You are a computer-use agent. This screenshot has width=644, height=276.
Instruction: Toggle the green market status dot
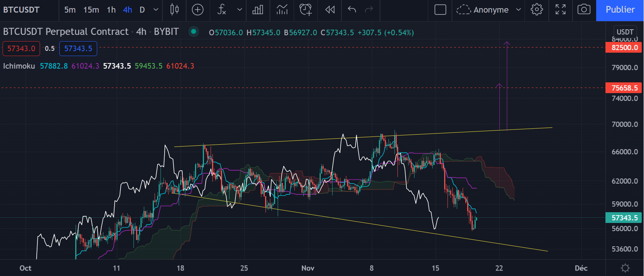click(193, 32)
